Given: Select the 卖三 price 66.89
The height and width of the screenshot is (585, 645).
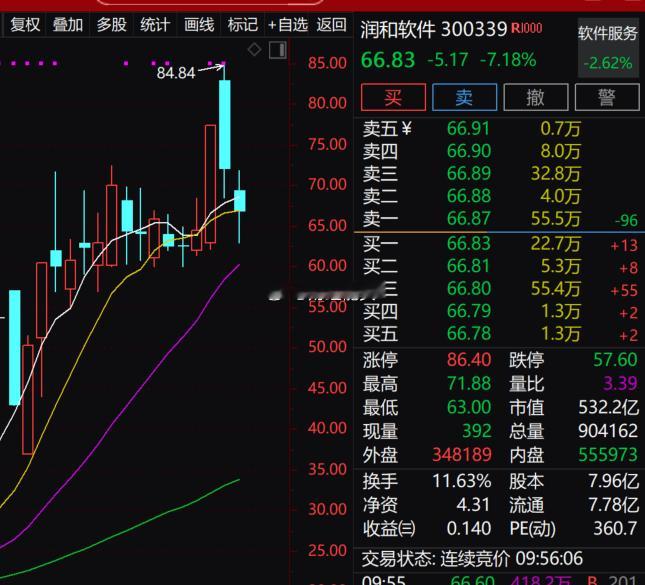Looking at the screenshot, I should (469, 173).
